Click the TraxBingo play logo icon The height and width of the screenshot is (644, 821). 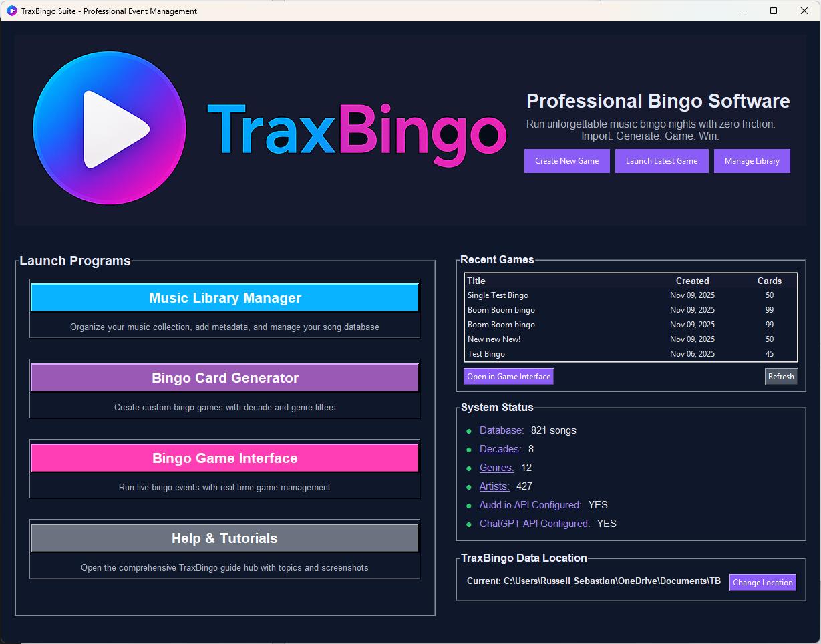tap(109, 127)
